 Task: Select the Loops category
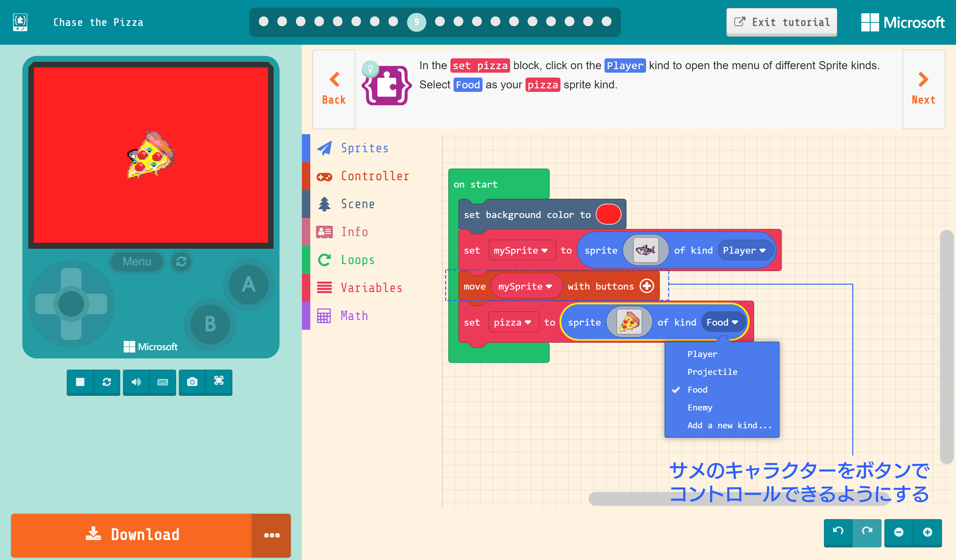357,260
